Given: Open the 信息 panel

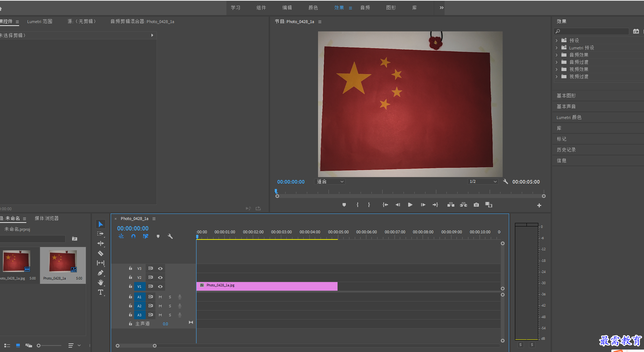Looking at the screenshot, I should (x=561, y=160).
